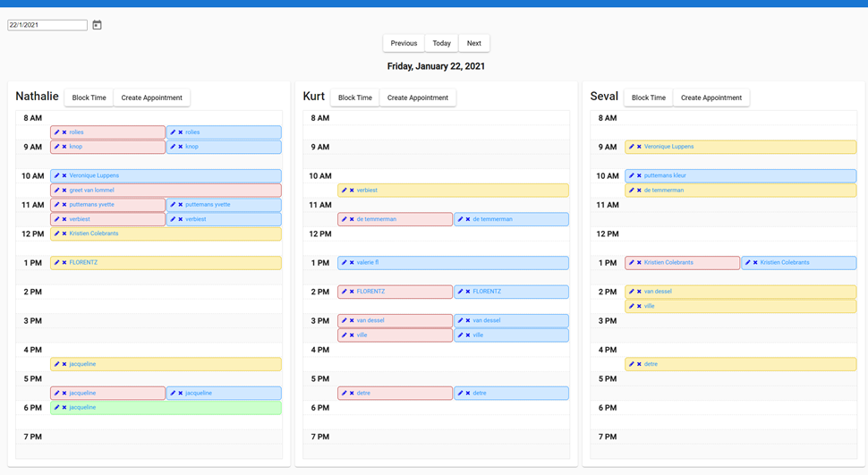Delete Nathalie's yellow FLORENTZ appointment
This screenshot has width=868, height=475.
pos(64,262)
